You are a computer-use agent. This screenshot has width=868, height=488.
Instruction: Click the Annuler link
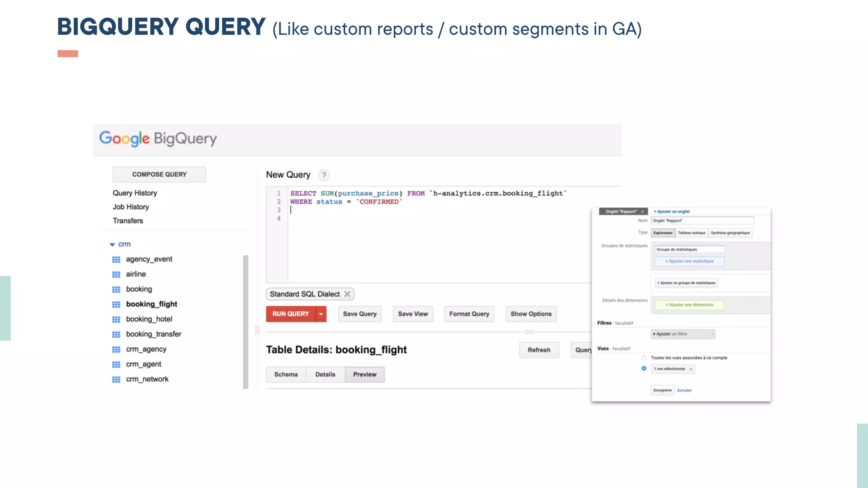(x=684, y=391)
